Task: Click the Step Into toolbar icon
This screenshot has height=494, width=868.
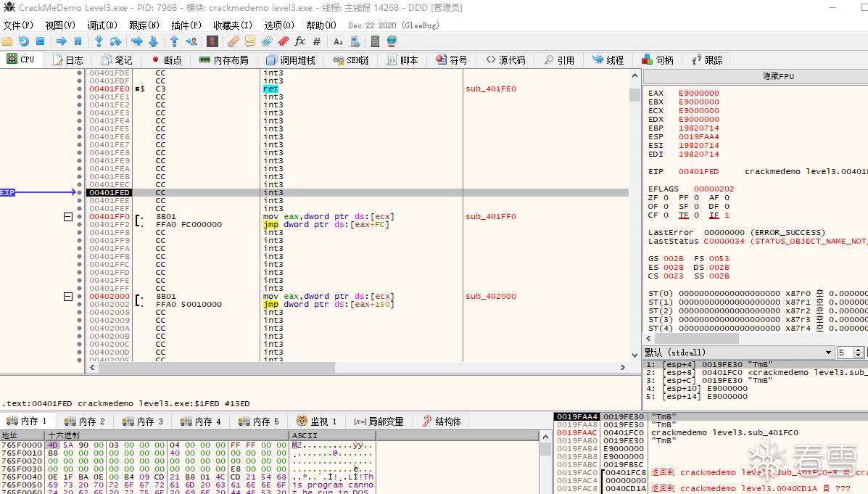Action: click(x=99, y=41)
